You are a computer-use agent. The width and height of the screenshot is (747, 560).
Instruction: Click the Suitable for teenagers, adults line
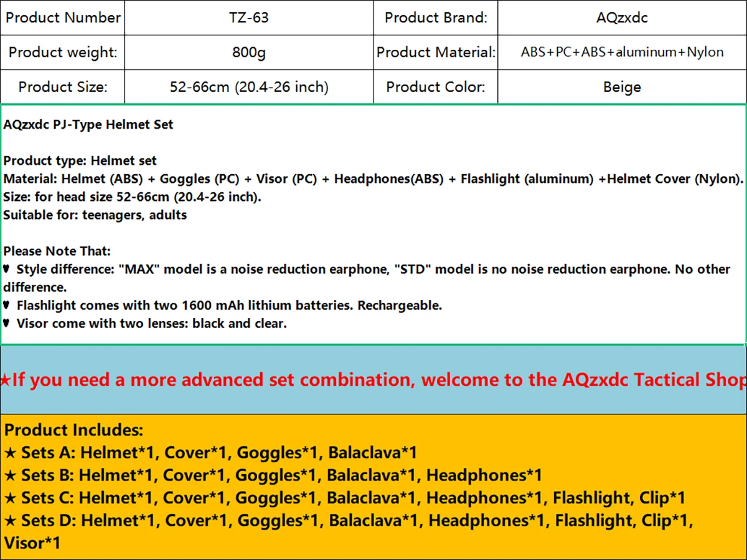tap(95, 215)
